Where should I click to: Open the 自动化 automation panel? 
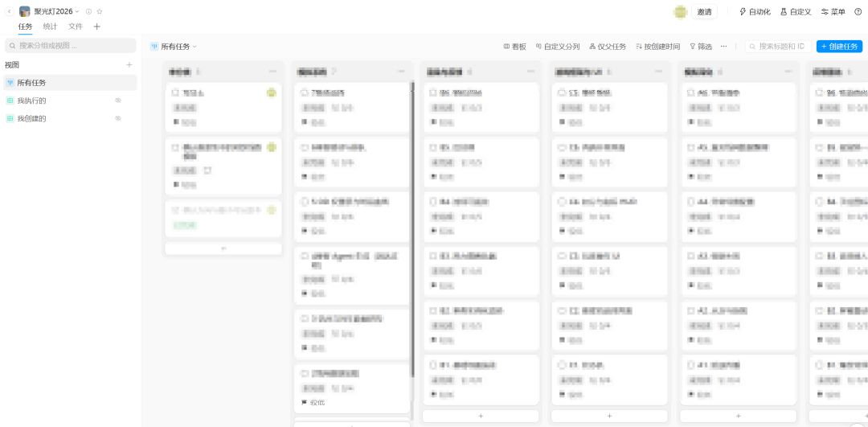point(755,11)
